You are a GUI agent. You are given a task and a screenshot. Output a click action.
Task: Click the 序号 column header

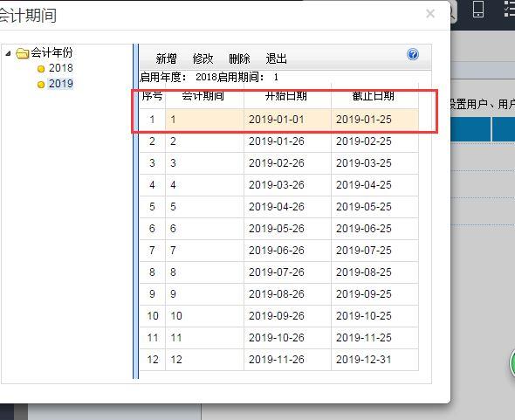(x=153, y=96)
